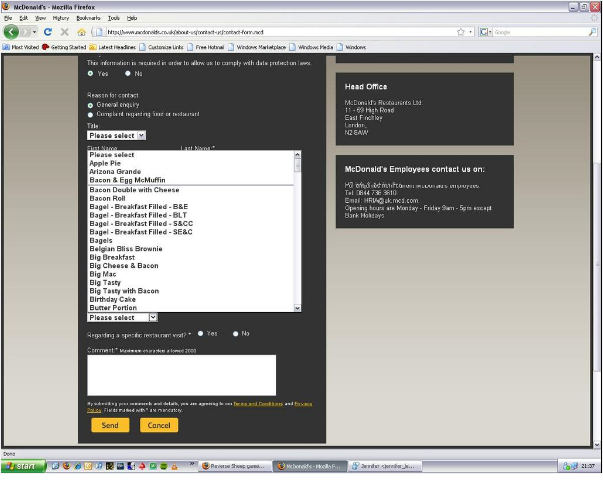Click into the Google search box
603x481 pixels.
tap(540, 32)
